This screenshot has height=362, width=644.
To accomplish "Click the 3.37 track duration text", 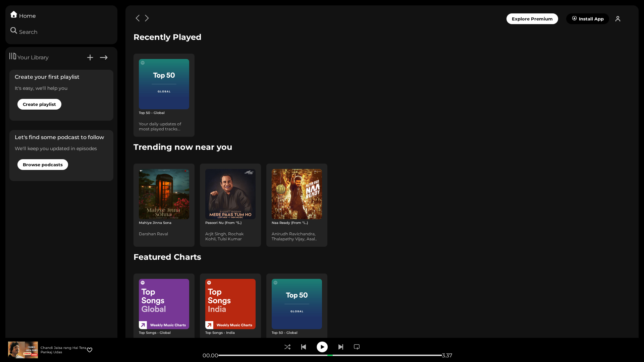I will click(x=447, y=355).
